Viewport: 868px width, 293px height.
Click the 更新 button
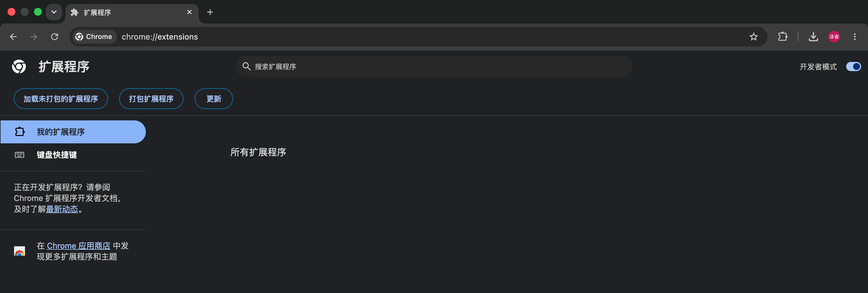[214, 99]
